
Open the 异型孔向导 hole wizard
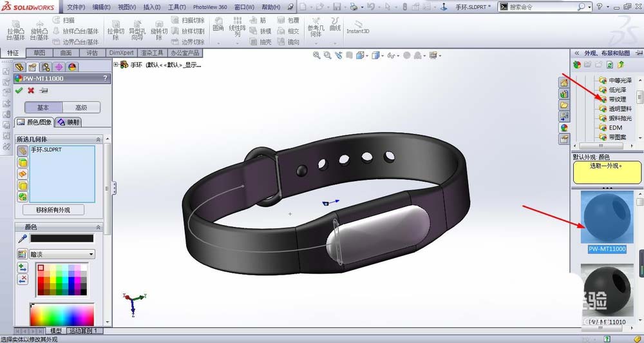pyautogui.click(x=137, y=30)
